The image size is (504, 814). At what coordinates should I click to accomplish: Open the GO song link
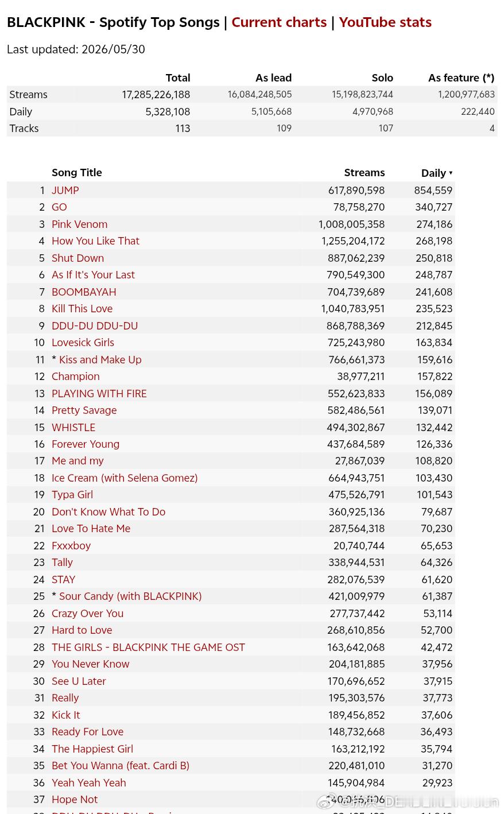(59, 207)
